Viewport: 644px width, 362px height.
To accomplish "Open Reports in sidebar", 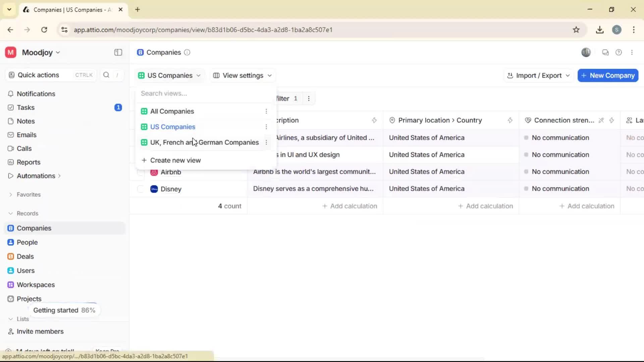I will pos(29,162).
